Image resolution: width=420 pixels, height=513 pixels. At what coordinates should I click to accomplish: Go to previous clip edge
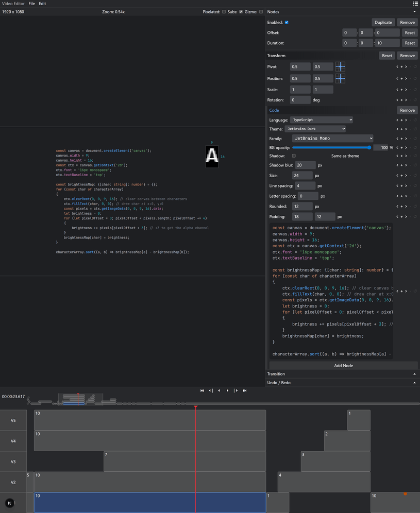pyautogui.click(x=211, y=390)
